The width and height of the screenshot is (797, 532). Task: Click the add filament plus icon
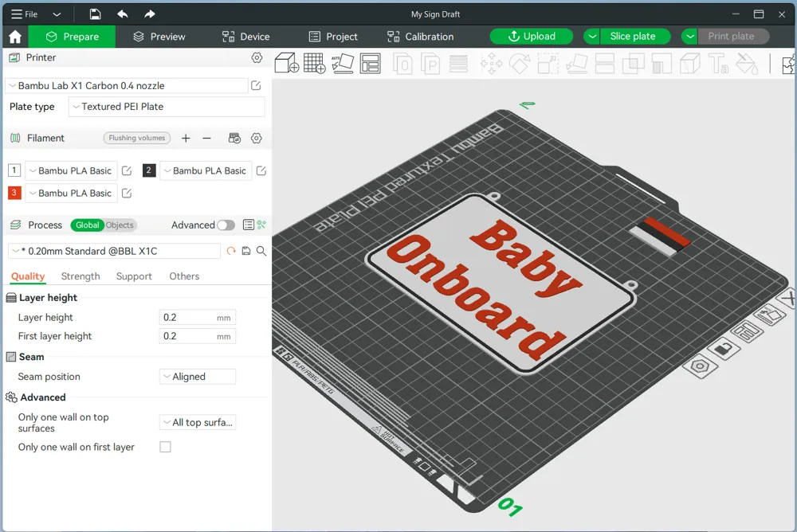click(186, 139)
